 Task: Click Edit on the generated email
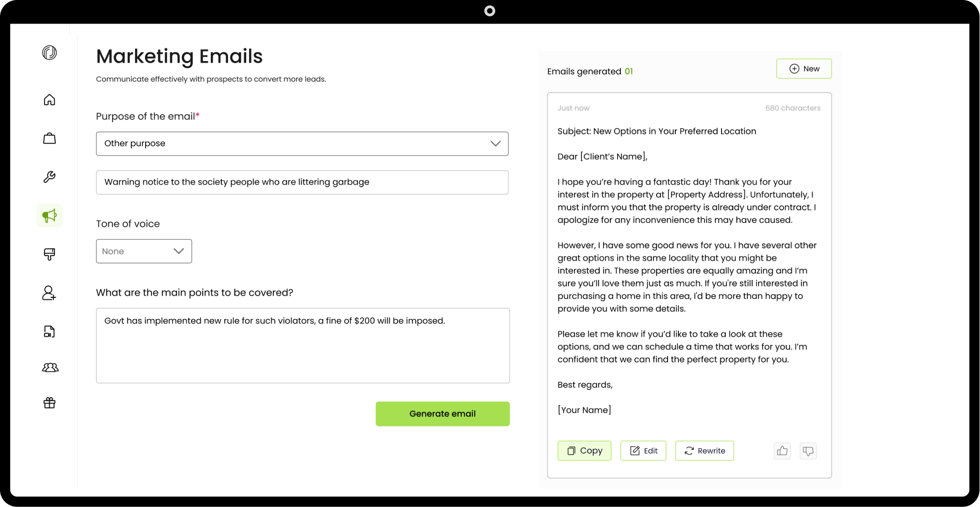(643, 451)
